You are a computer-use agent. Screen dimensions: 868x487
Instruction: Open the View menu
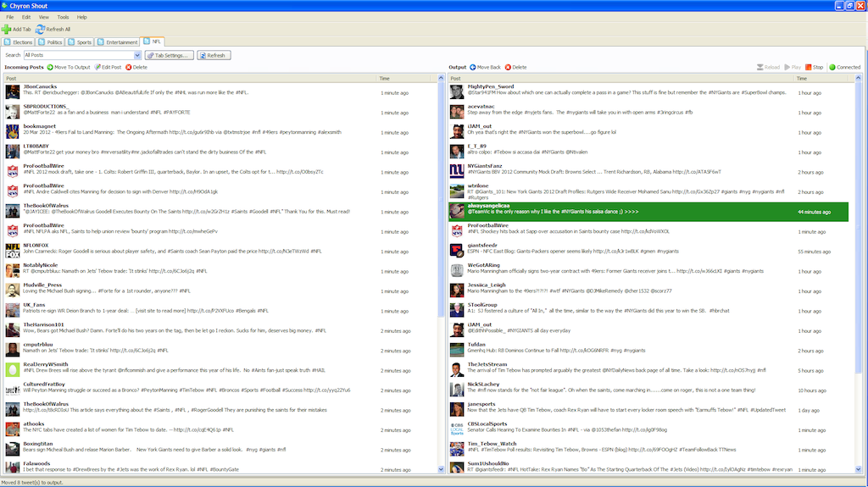(44, 17)
